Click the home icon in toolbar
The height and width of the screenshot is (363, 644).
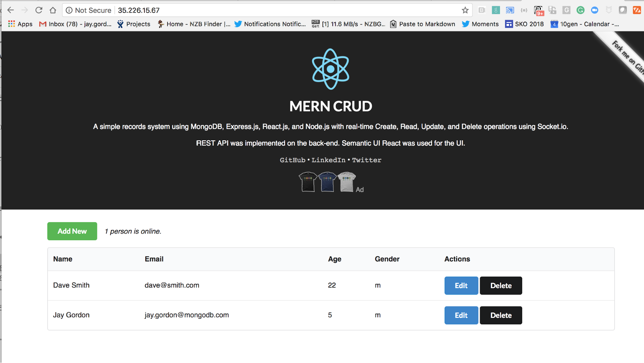point(53,10)
